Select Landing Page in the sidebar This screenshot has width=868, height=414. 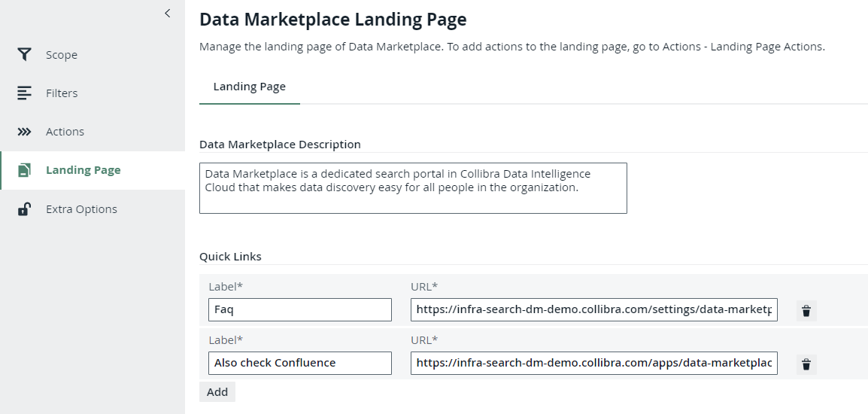[83, 170]
